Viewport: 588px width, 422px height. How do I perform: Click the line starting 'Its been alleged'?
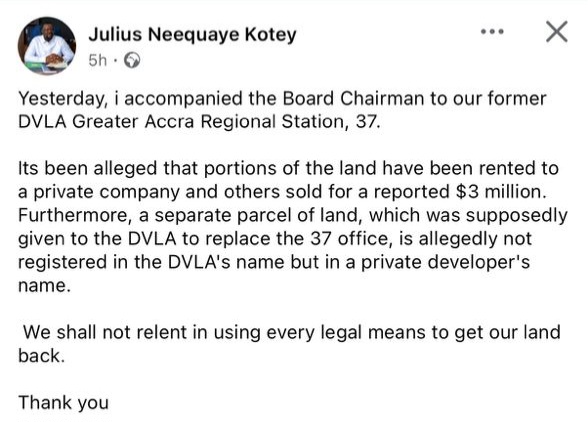288,168
